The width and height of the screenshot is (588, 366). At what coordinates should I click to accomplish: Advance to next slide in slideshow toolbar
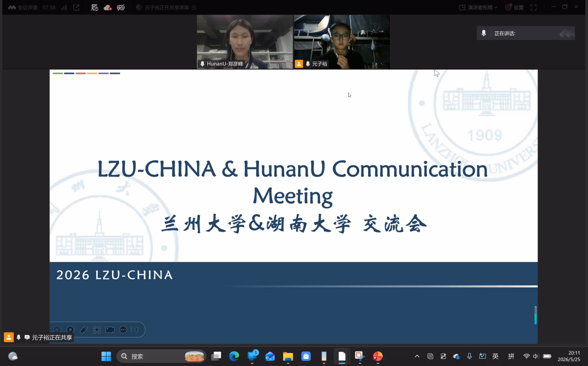click(x=71, y=330)
